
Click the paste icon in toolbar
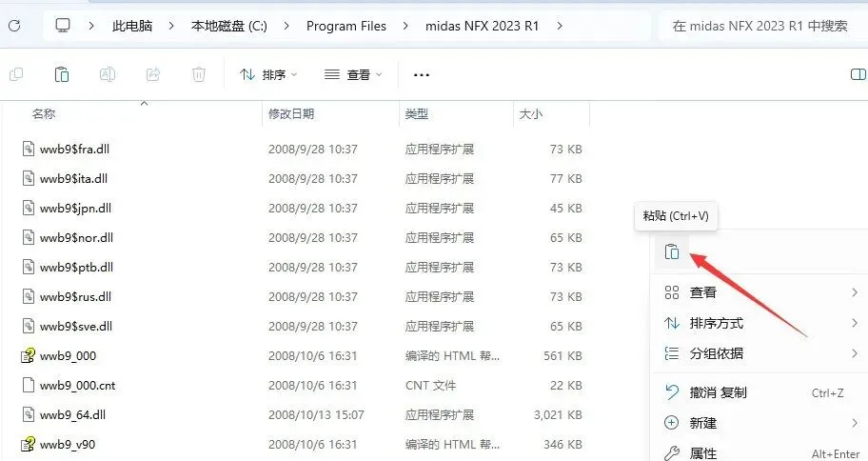pos(62,74)
